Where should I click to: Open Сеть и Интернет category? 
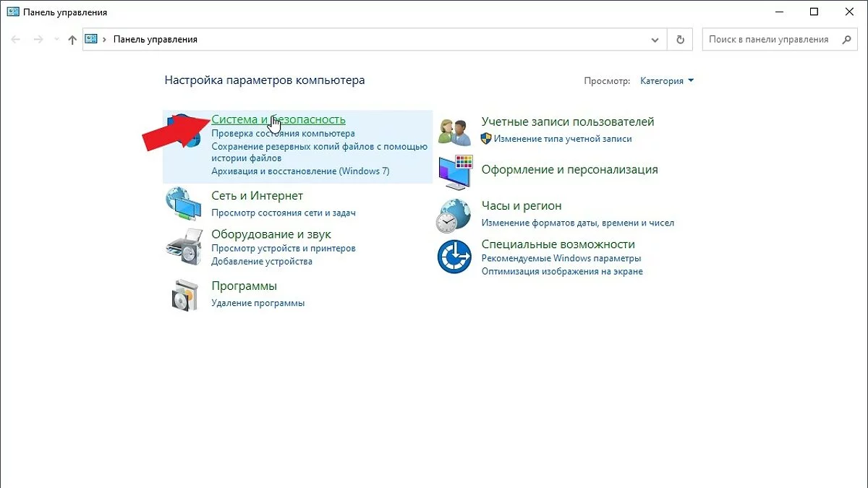257,196
